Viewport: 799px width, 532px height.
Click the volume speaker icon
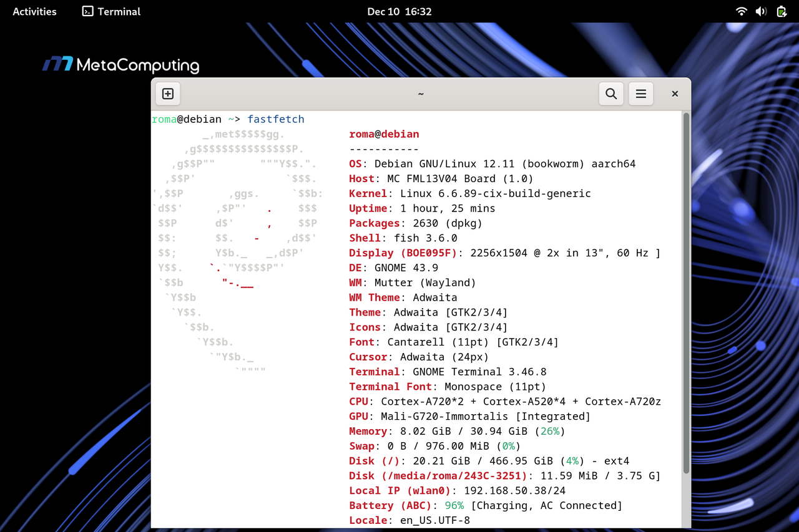761,11
